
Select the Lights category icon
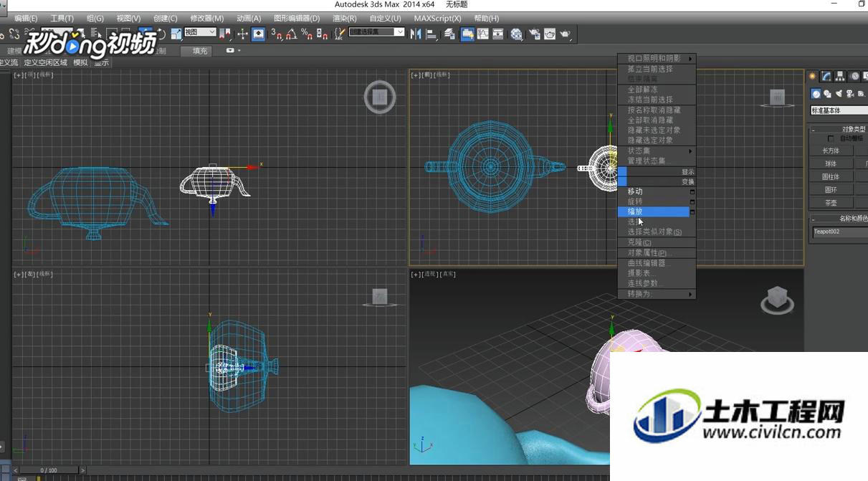coord(839,93)
